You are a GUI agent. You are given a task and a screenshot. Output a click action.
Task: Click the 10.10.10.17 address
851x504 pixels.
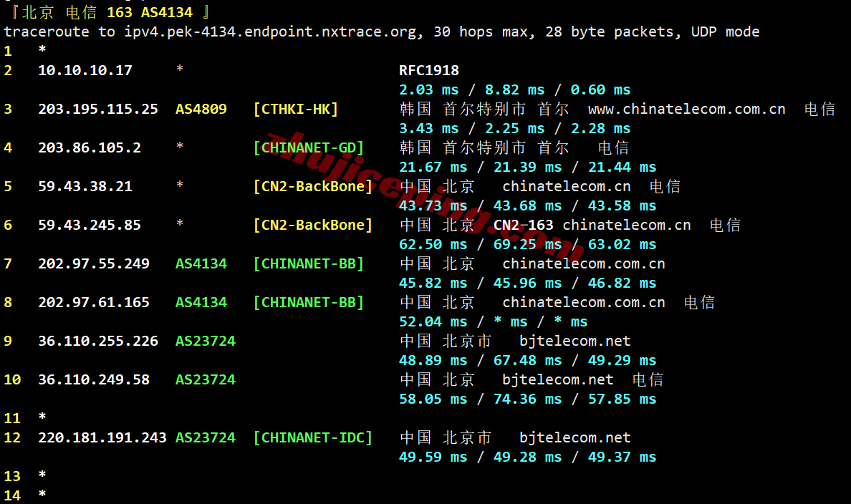click(x=85, y=71)
